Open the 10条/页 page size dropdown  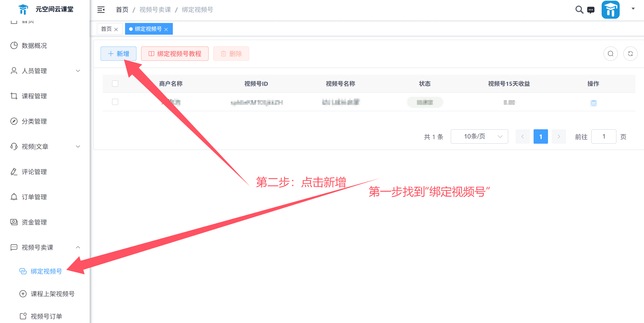(x=479, y=136)
